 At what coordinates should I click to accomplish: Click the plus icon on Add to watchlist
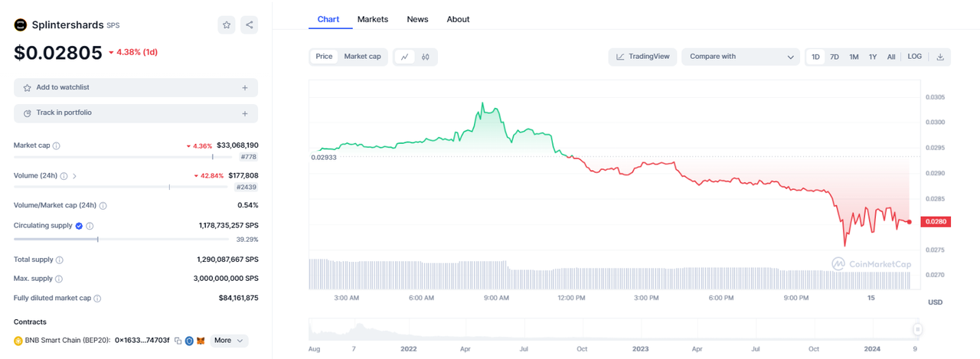click(245, 88)
